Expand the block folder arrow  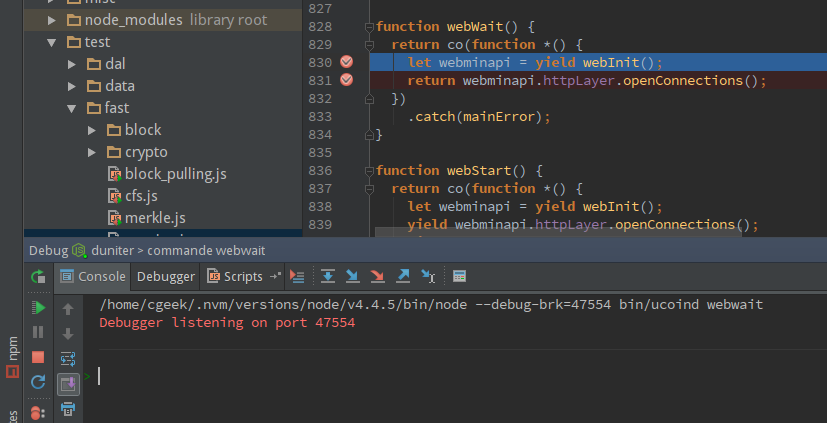[92, 130]
